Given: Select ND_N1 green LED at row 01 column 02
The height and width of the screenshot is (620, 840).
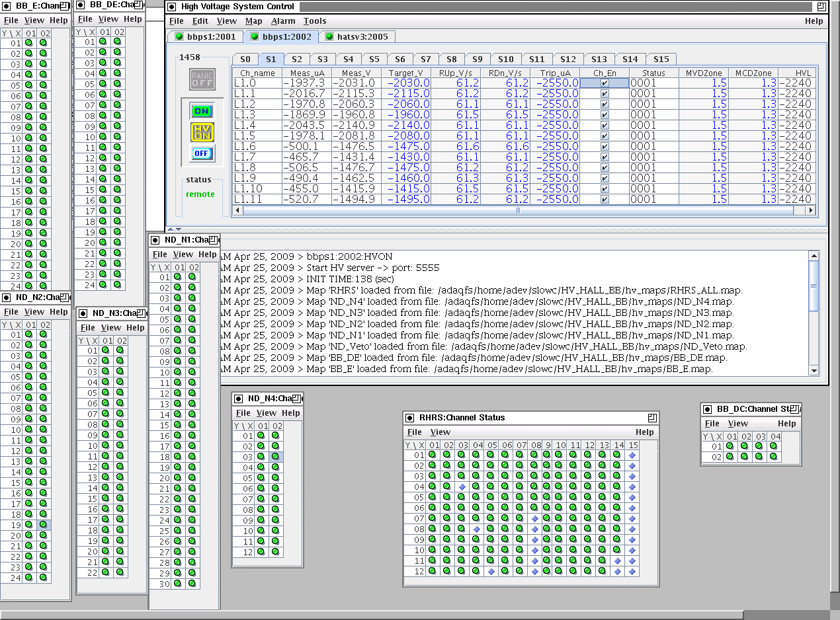Looking at the screenshot, I should [192, 277].
